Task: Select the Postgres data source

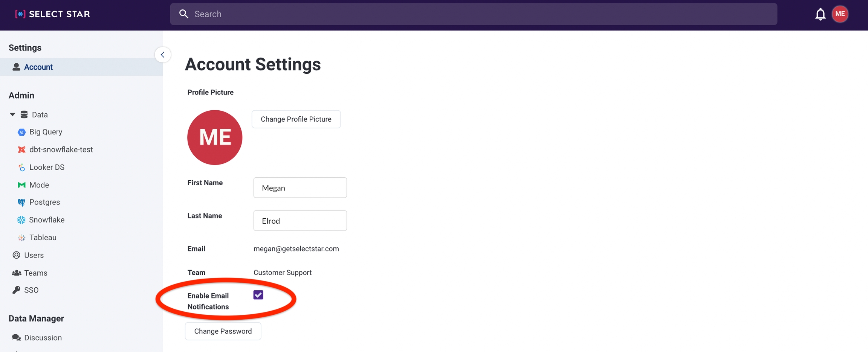Action: click(x=44, y=202)
